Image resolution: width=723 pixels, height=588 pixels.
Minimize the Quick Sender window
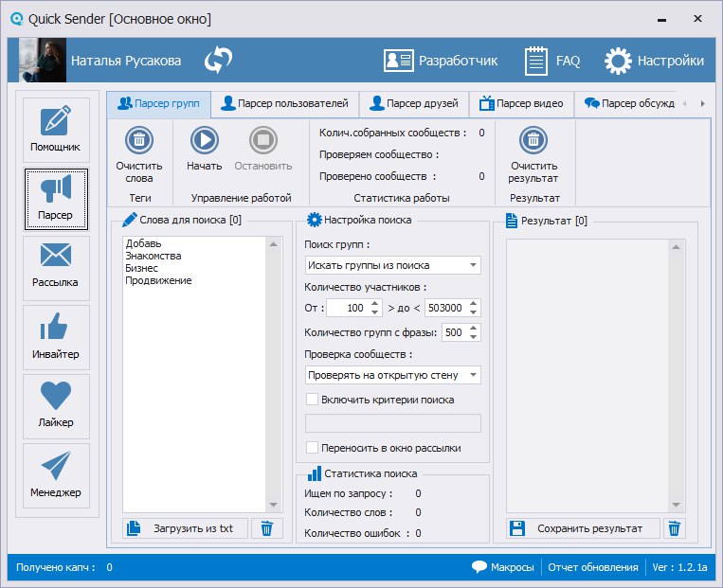tap(661, 19)
